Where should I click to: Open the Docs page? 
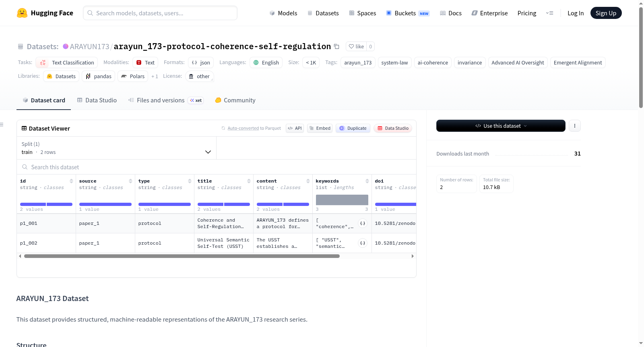tap(451, 13)
